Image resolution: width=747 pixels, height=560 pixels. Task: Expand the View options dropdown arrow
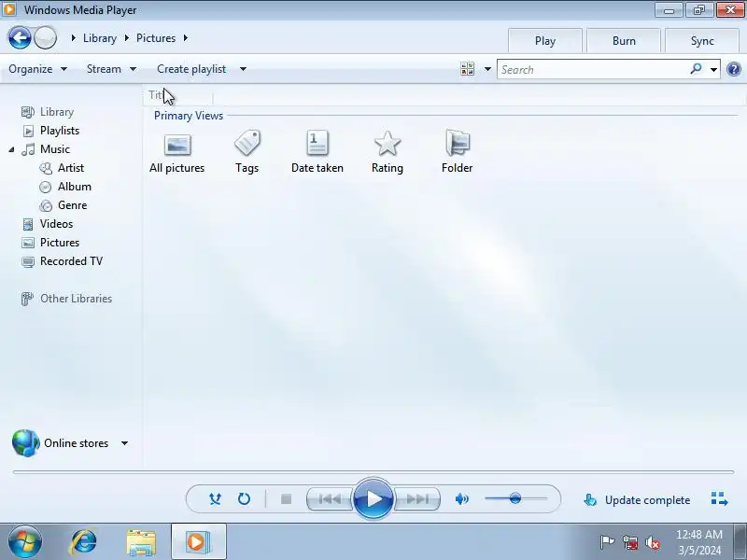coord(487,69)
